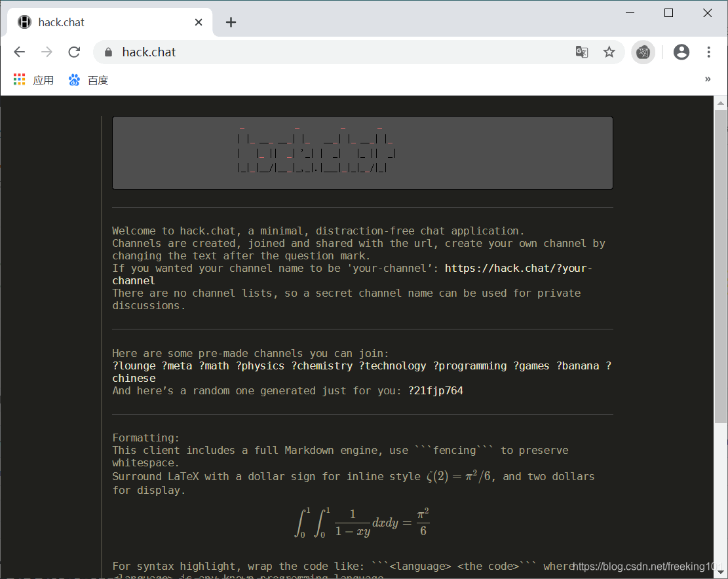Screen dimensions: 728x579
Task: Open the Baidu bookmark
Action: (x=88, y=80)
